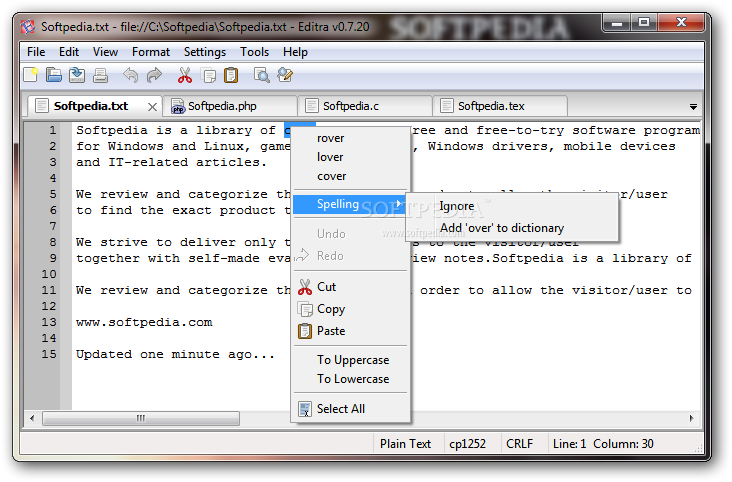
Task: Click Paste in the context menu
Action: (x=350, y=331)
